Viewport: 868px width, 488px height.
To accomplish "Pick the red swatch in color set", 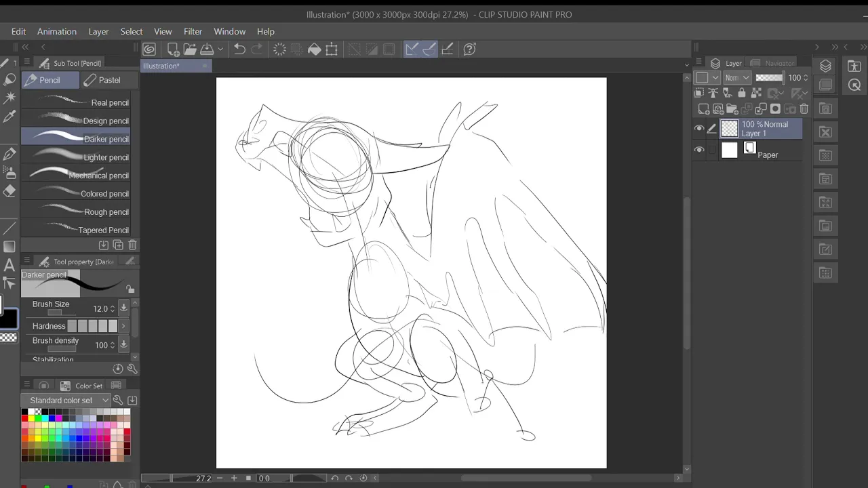I will (x=24, y=418).
